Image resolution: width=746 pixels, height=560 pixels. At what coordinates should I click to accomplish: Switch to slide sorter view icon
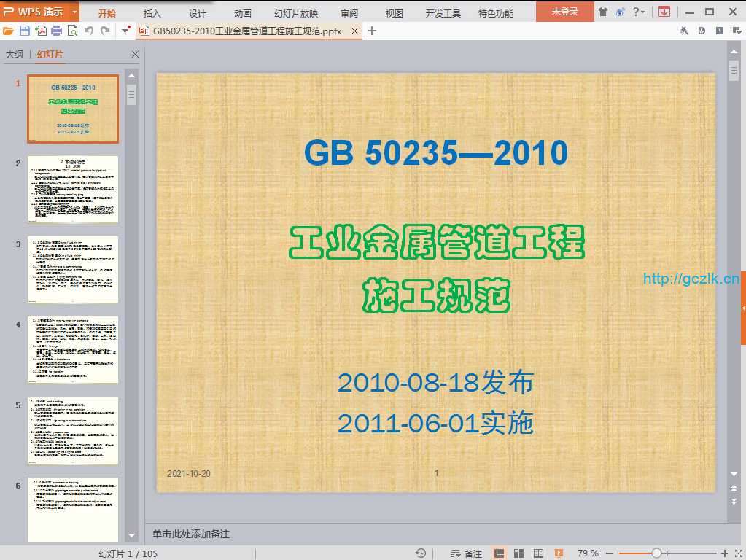518,553
